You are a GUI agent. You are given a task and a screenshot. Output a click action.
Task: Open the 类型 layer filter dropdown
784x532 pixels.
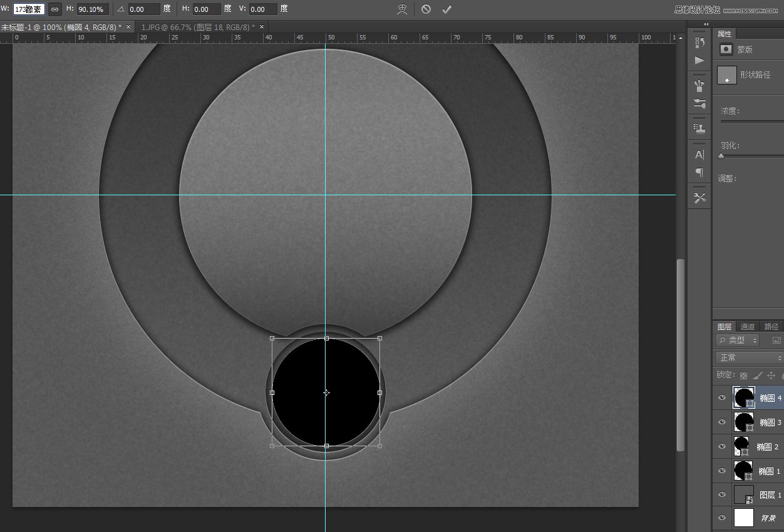tap(738, 340)
